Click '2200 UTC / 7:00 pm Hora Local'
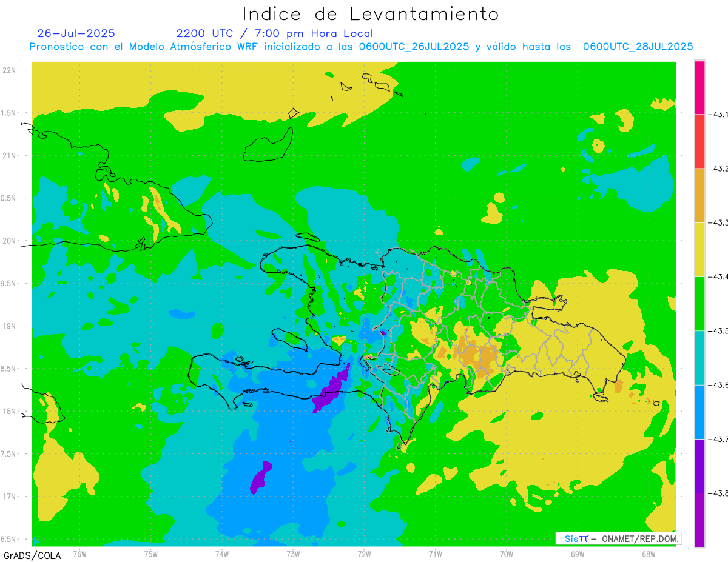Image resolution: width=728 pixels, height=562 pixels. [275, 33]
